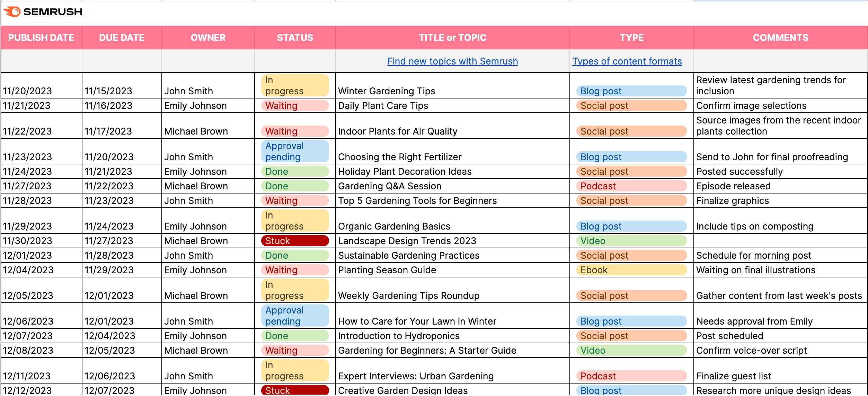Viewport: 868px width, 396px height.
Task: Select the COMMENTS column header
Action: (x=780, y=37)
